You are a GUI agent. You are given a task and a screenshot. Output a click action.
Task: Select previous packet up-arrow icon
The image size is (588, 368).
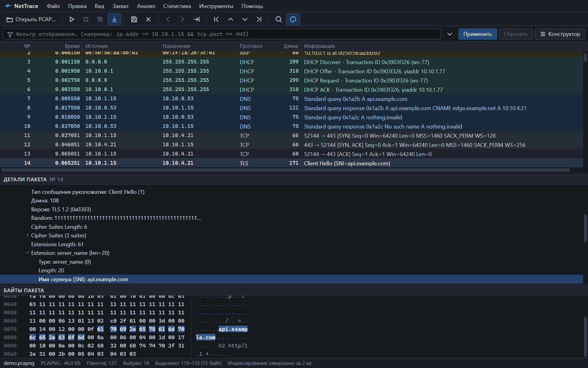click(231, 19)
